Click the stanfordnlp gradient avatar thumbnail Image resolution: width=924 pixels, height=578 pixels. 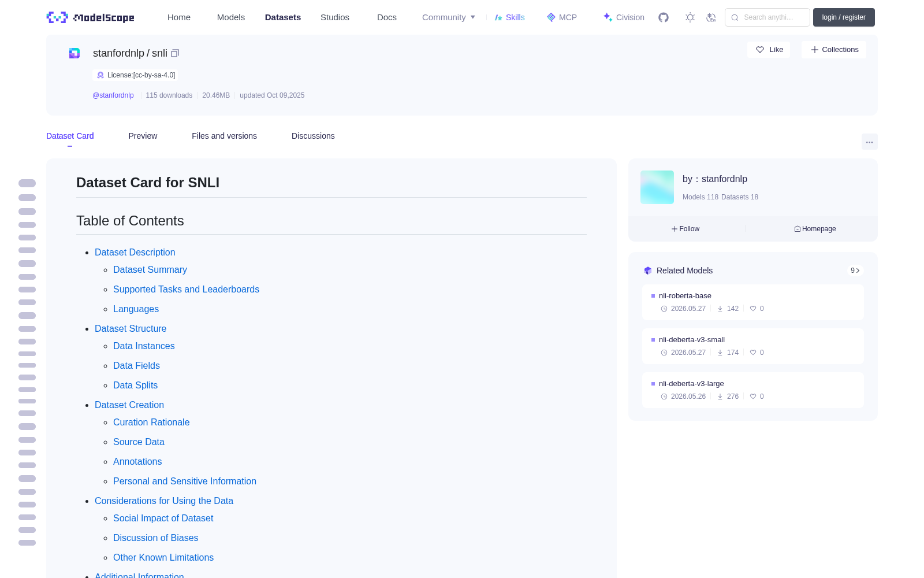(x=657, y=187)
